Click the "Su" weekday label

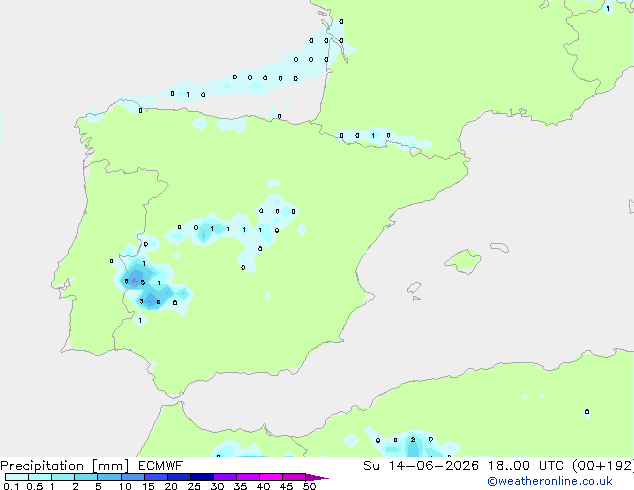click(x=372, y=466)
